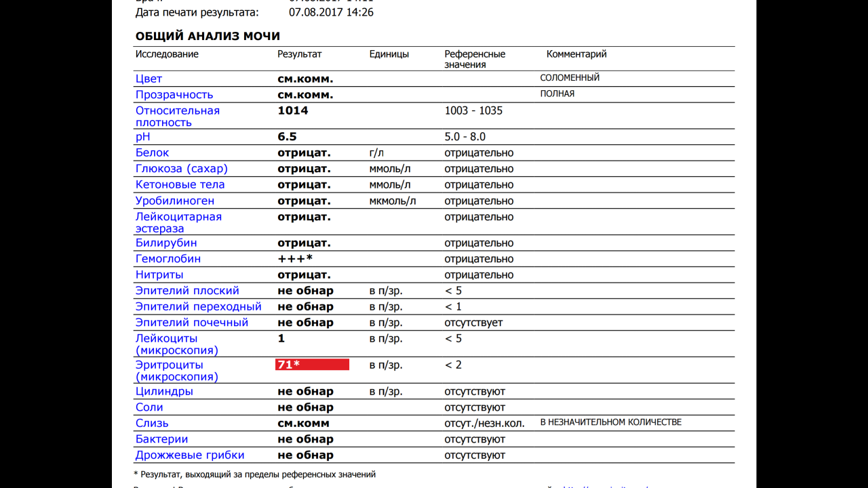
Task: Open the Лейкоциты (микроскопия) link
Action: point(177,344)
